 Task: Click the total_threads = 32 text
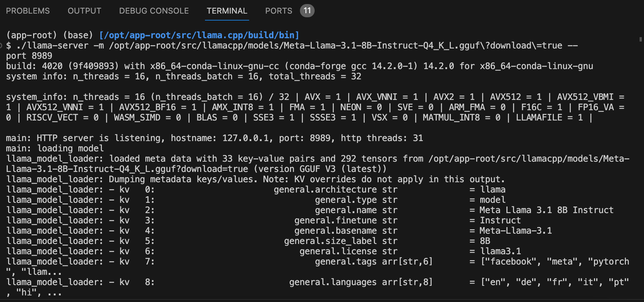[315, 76]
